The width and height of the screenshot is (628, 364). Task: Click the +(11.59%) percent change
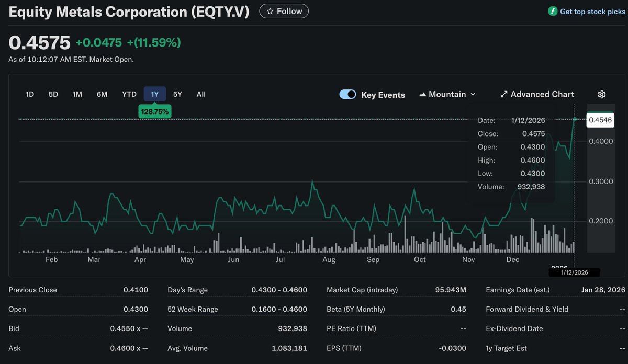click(x=154, y=43)
